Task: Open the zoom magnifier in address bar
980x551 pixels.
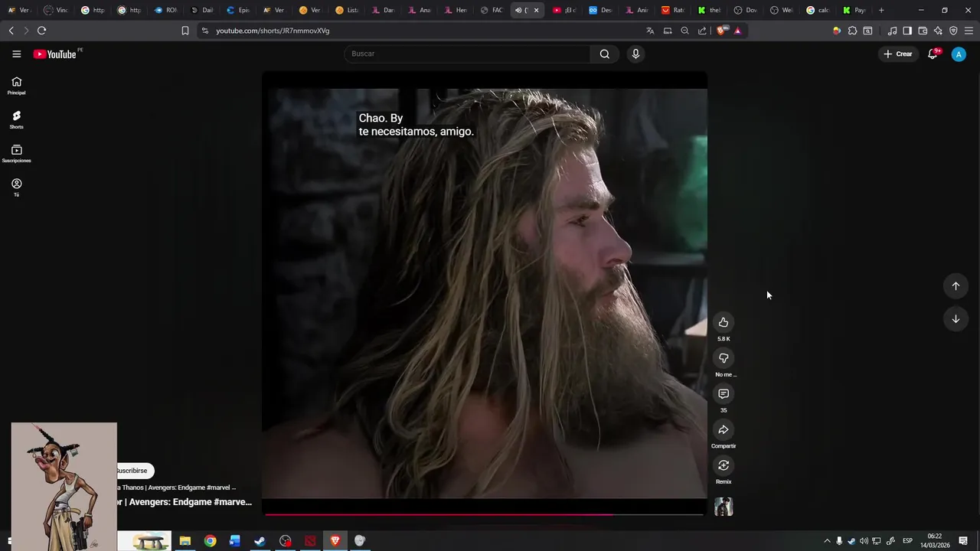Action: coord(684,31)
